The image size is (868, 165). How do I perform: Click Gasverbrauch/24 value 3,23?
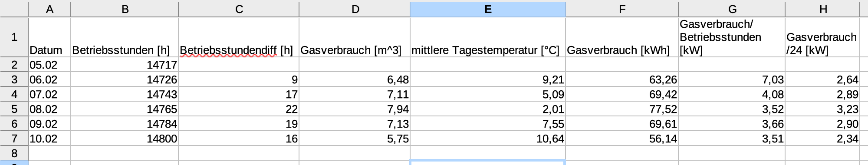(x=822, y=109)
